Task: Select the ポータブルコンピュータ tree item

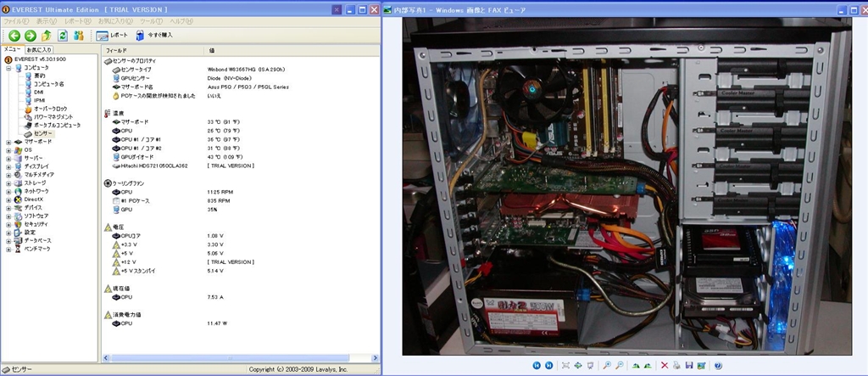Action: (x=52, y=126)
